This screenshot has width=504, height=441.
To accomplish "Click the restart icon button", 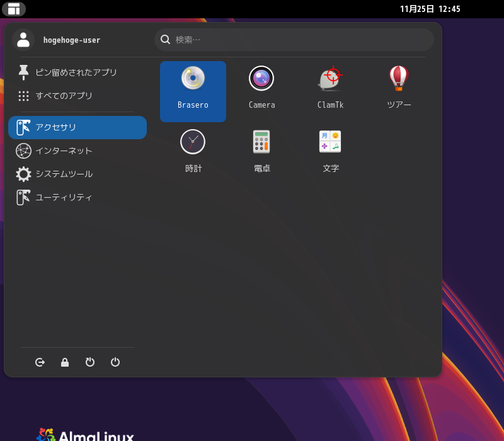I will [90, 362].
